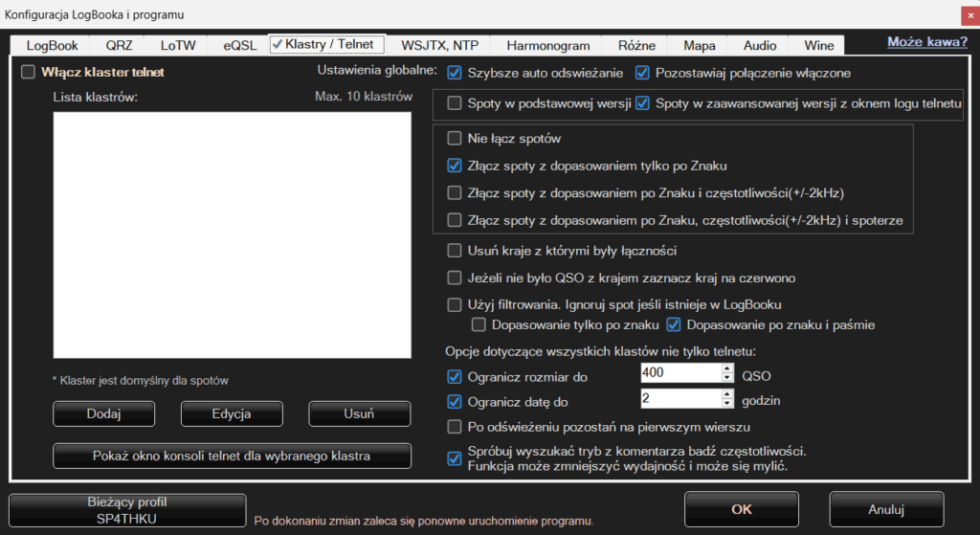The height and width of the screenshot is (535, 980).
Task: Open the Bieżący profil SP4THKU button
Action: (127, 508)
